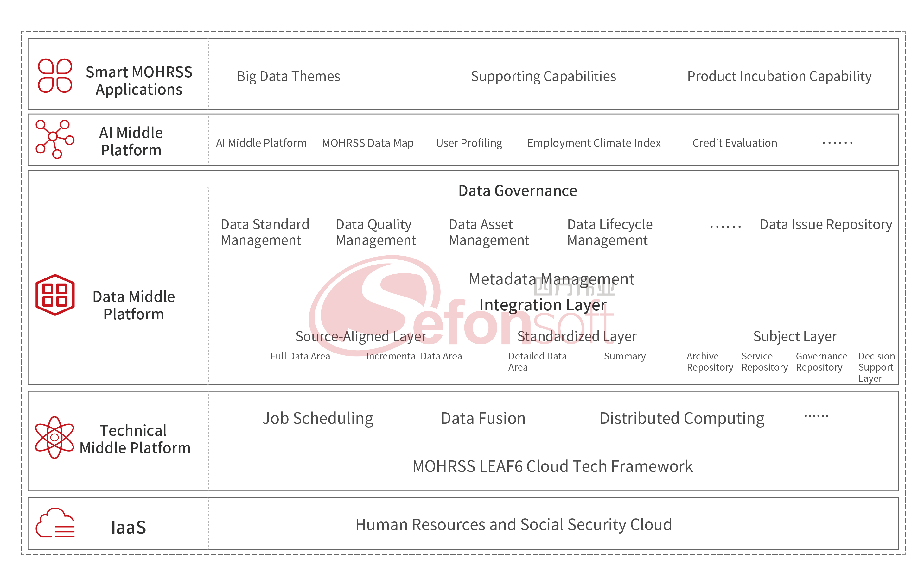Click the Smart MOHRSS Applications four-petal icon

click(x=55, y=76)
